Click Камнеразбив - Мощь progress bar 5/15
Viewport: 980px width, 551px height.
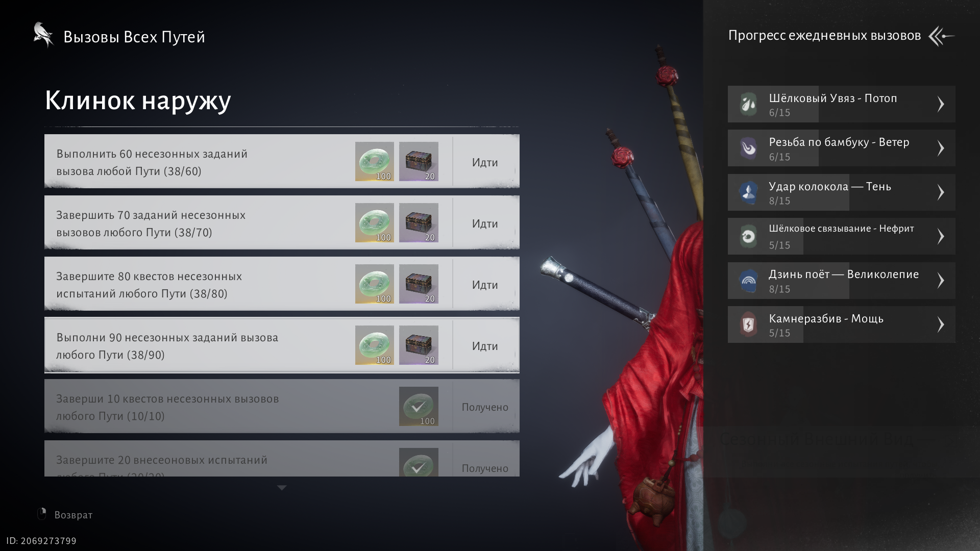click(x=779, y=333)
